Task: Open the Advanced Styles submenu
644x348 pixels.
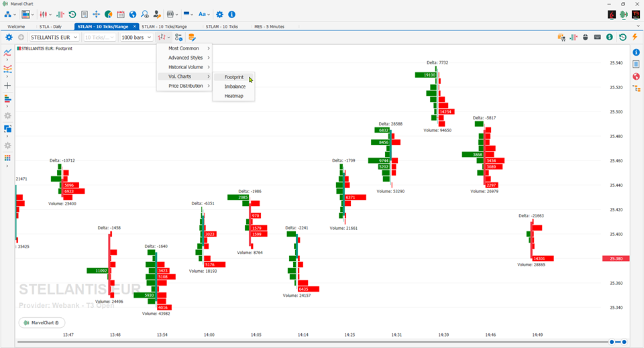Action: coord(184,58)
